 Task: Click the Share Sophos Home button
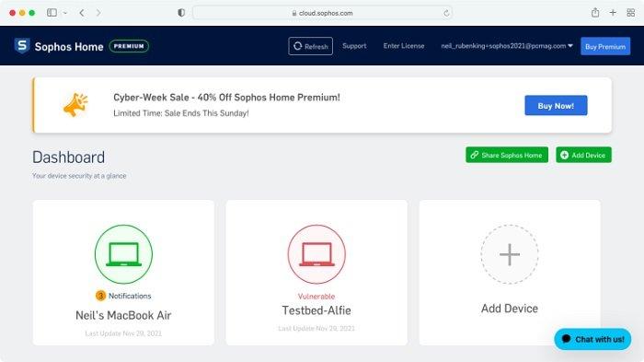coord(507,155)
